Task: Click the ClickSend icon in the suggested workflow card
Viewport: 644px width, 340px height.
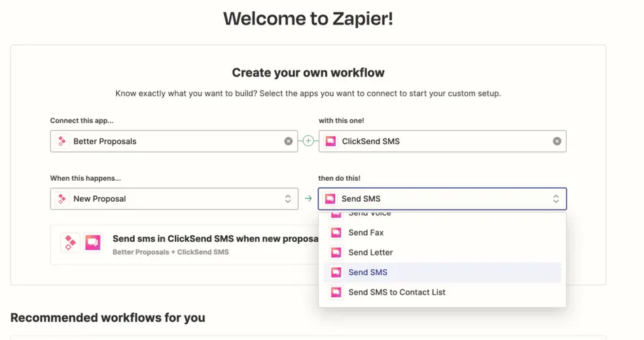Action: (x=93, y=242)
